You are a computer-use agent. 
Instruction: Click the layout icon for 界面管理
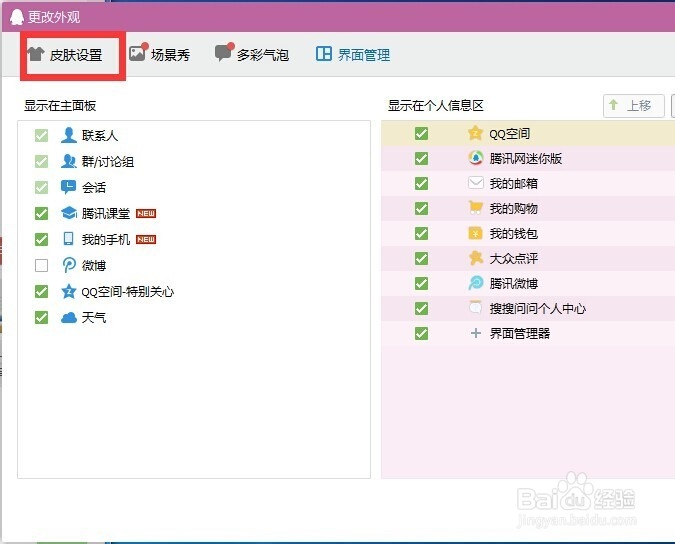click(324, 54)
